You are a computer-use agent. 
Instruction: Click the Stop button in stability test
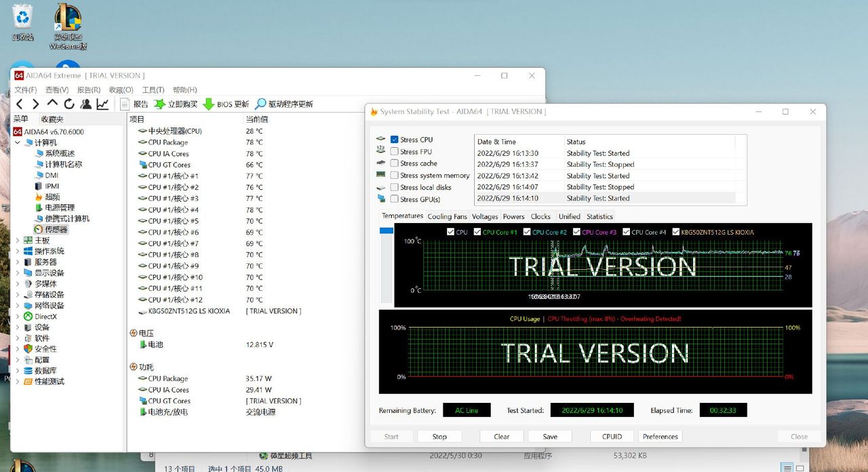[x=439, y=437]
